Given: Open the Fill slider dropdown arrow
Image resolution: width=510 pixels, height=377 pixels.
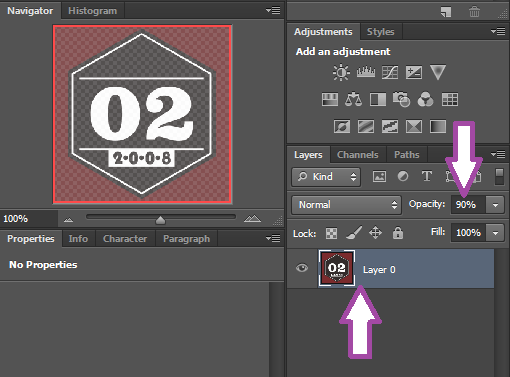Looking at the screenshot, I should tap(495, 233).
